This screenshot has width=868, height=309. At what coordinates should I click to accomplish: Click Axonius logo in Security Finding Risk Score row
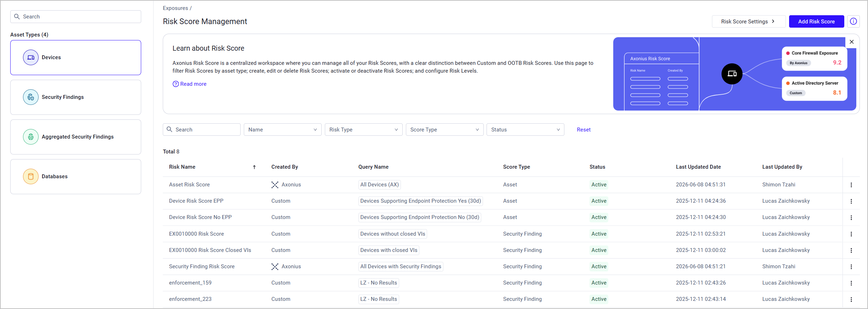pyautogui.click(x=275, y=266)
